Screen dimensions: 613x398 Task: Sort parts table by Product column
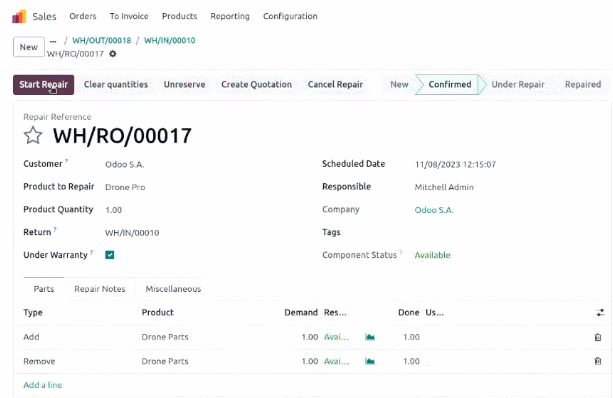(158, 313)
